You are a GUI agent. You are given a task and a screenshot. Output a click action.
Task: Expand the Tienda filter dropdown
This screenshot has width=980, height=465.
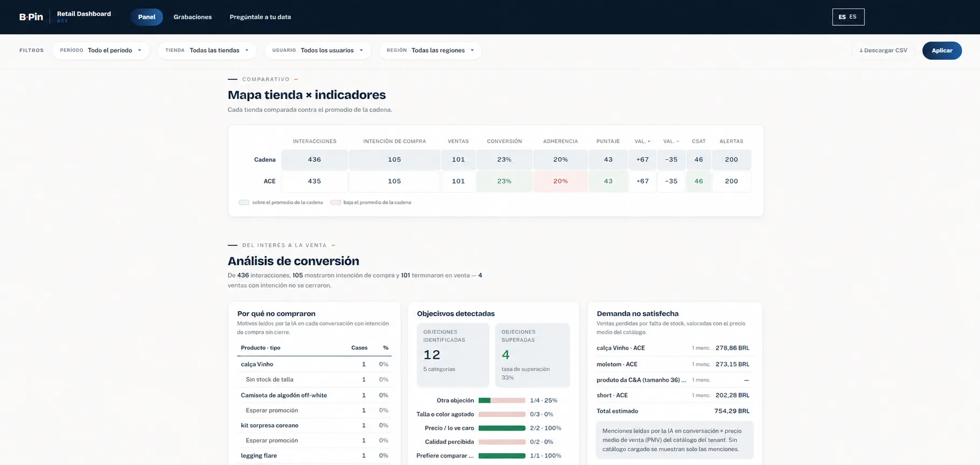pos(207,50)
